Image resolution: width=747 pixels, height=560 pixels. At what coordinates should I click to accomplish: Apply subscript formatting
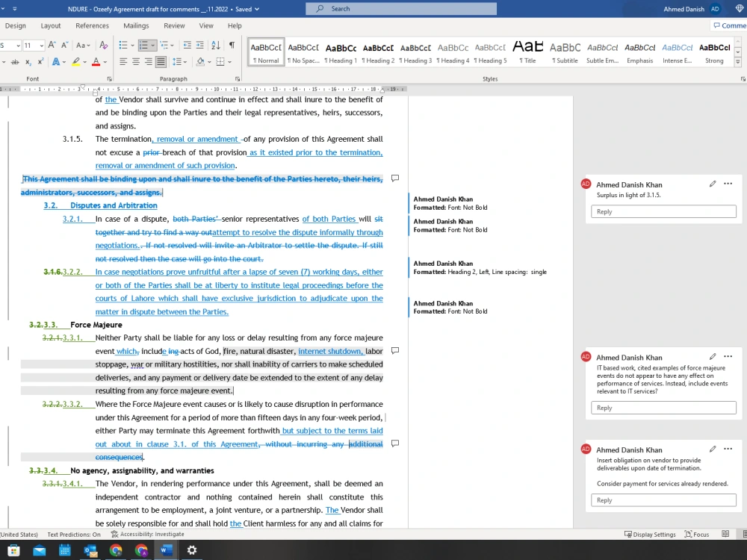click(x=28, y=61)
